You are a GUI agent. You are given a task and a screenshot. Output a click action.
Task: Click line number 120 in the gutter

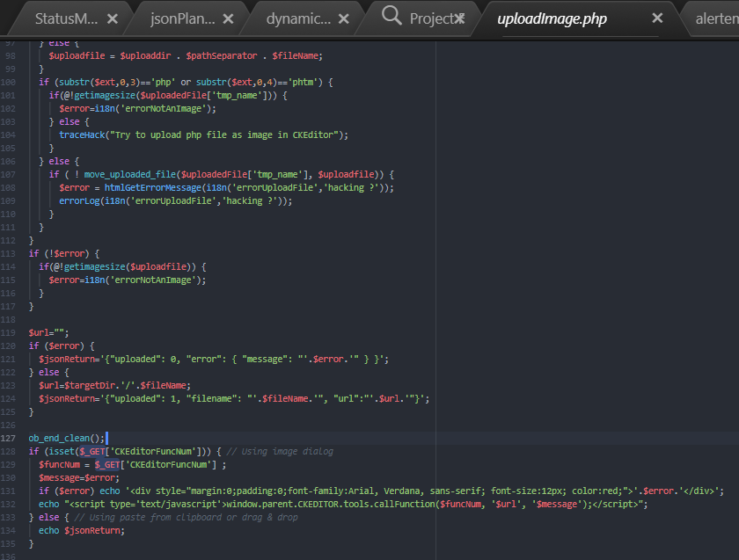pos(10,345)
